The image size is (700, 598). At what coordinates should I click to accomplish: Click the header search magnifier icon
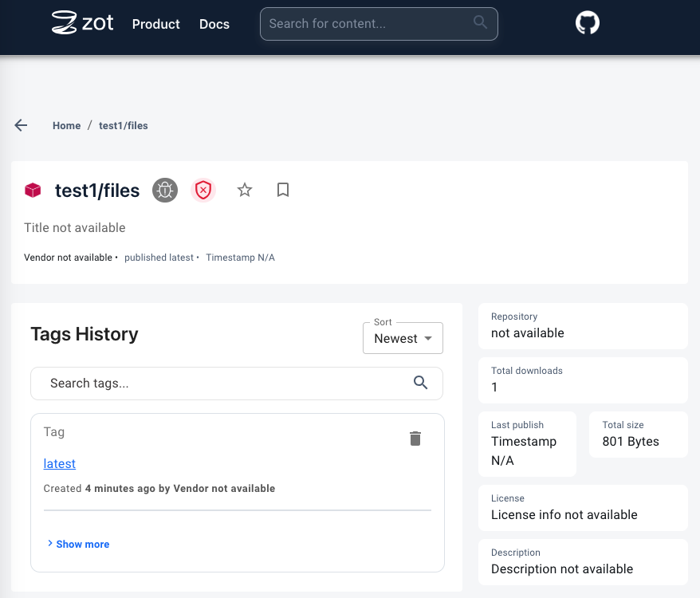pyautogui.click(x=480, y=22)
